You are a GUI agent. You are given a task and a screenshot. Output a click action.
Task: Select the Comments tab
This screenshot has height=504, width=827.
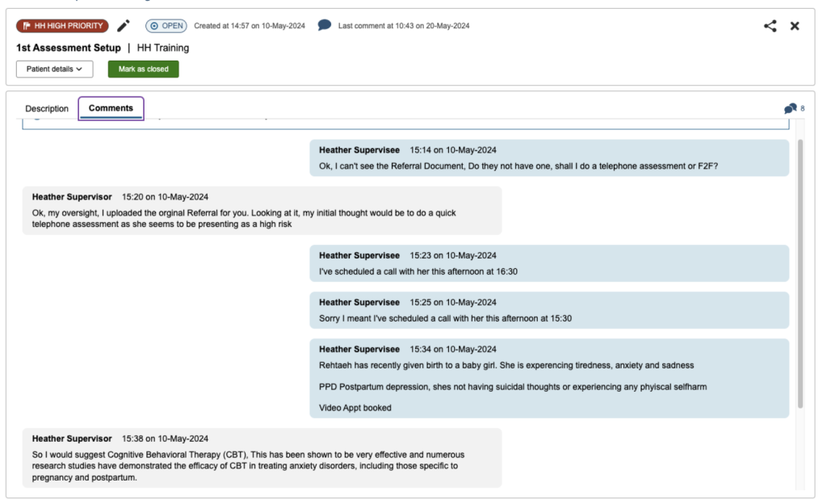pyautogui.click(x=111, y=108)
